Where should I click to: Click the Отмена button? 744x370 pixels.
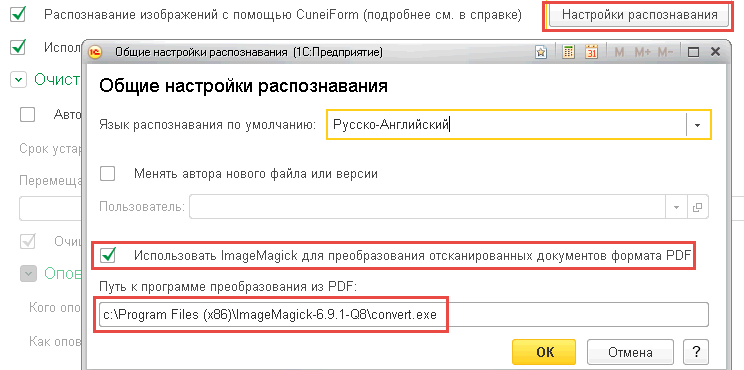click(x=630, y=352)
